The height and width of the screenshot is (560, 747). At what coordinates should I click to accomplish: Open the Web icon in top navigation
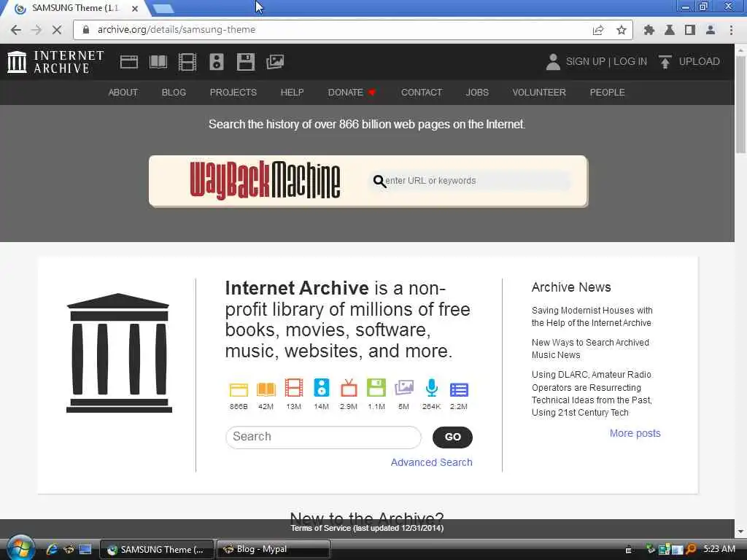pos(128,62)
